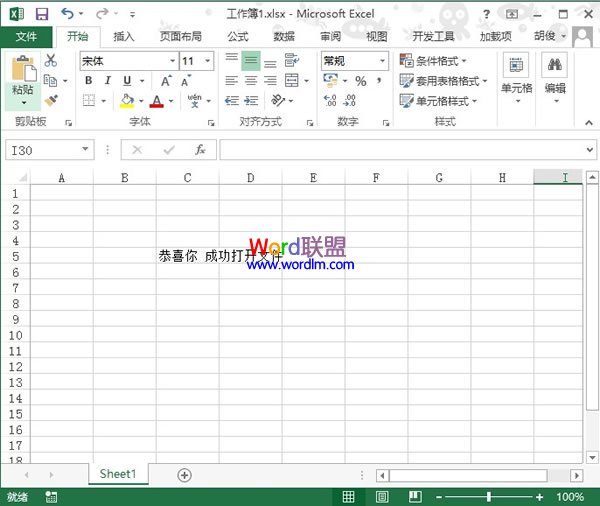The height and width of the screenshot is (506, 600).
Task: Decrease the font size with the small A
Action: coord(186,81)
